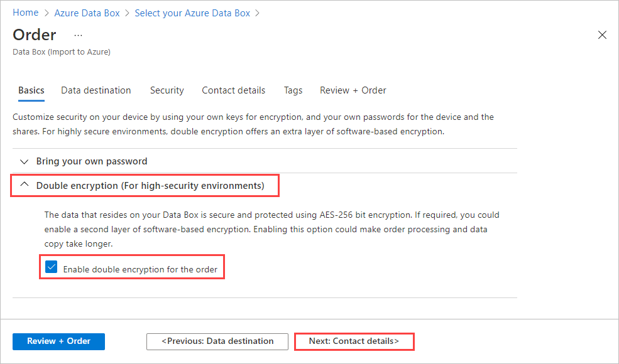Switch to the Security tab
This screenshot has height=364, width=619.
(167, 90)
